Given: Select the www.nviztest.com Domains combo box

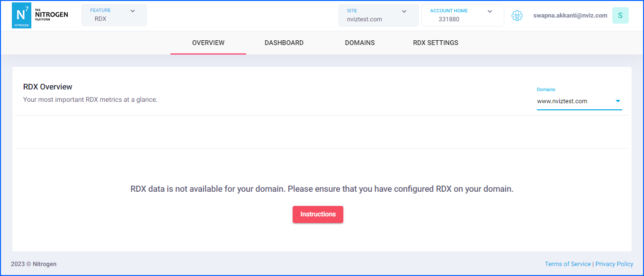Looking at the screenshot, I should 573,101.
